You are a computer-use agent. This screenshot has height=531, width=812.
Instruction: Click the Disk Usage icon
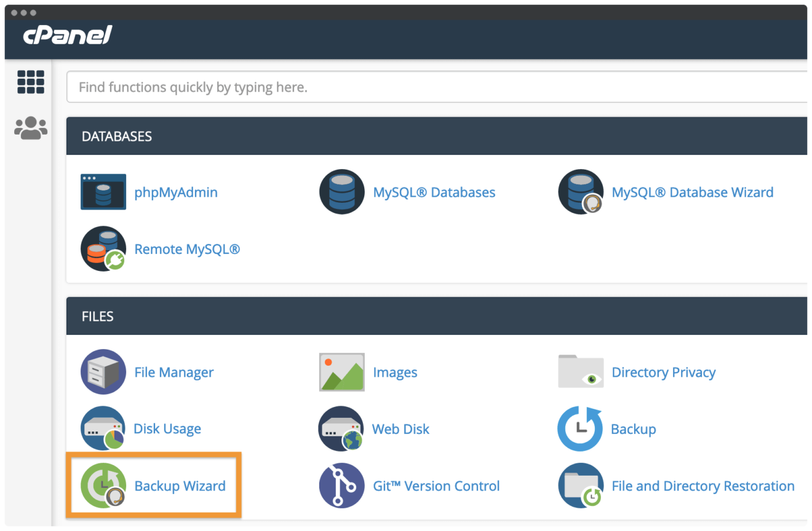(x=103, y=428)
